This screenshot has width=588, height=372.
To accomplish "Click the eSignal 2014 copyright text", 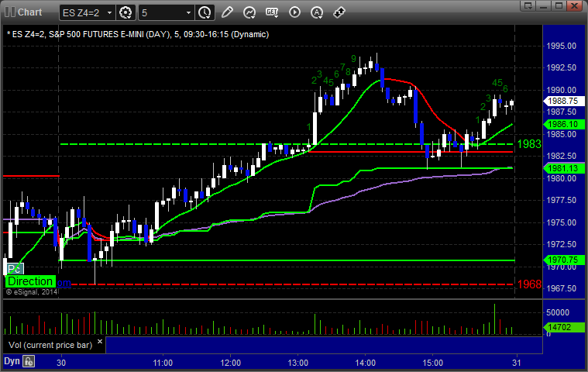I will 32,291.
